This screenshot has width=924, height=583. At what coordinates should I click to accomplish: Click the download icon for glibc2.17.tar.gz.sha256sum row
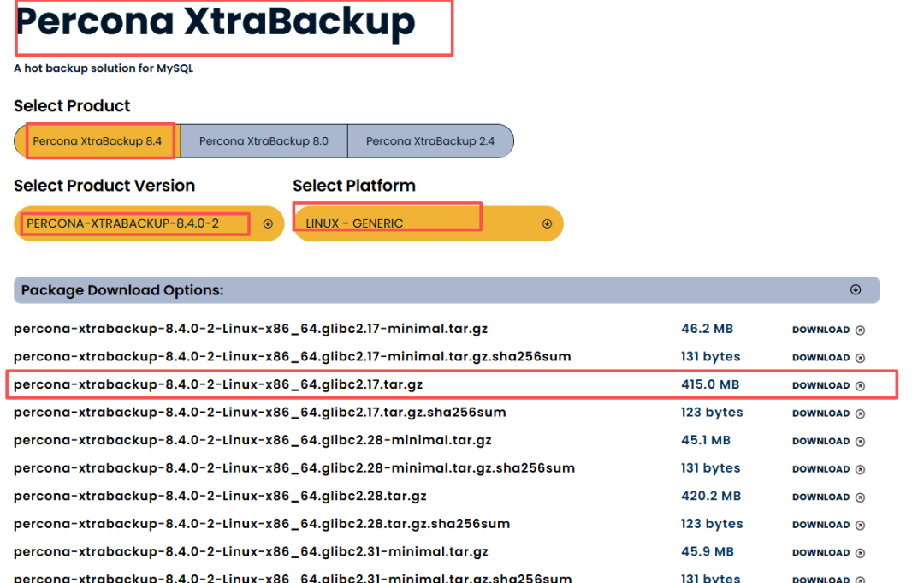(861, 413)
